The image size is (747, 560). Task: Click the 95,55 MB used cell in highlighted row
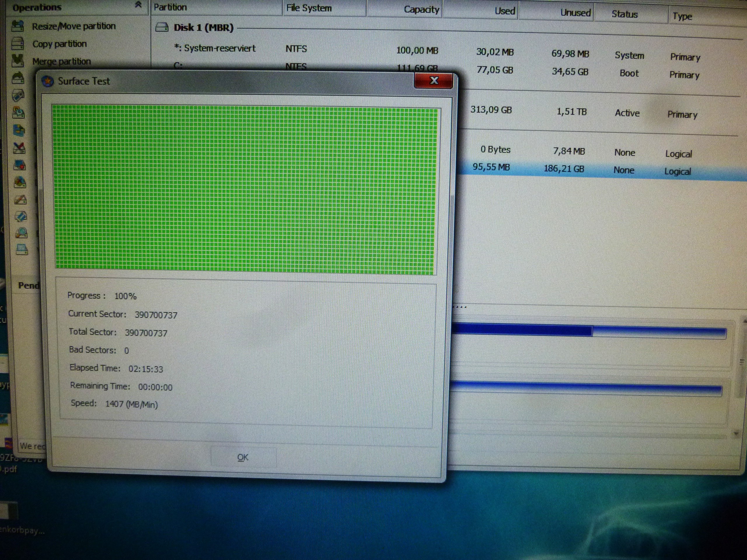[491, 167]
